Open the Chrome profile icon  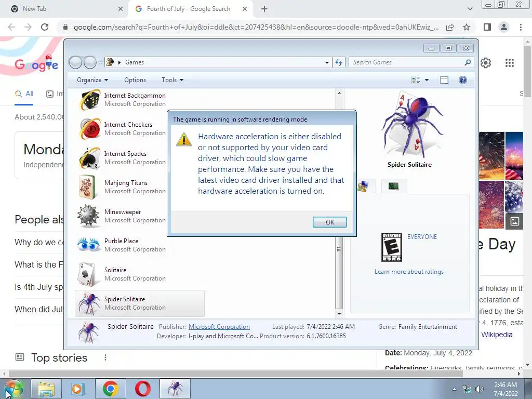(504, 27)
